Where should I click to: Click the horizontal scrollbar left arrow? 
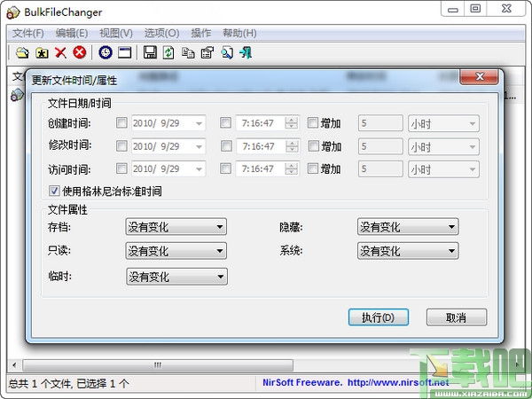pos(14,365)
